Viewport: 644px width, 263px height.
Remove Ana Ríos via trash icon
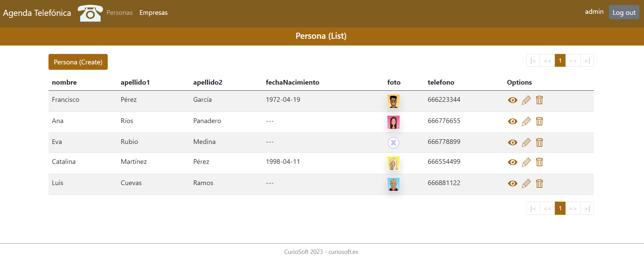click(x=539, y=121)
